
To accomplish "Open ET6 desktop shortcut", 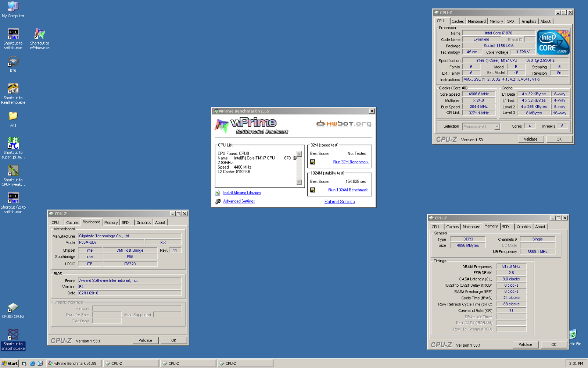I will tap(13, 64).
